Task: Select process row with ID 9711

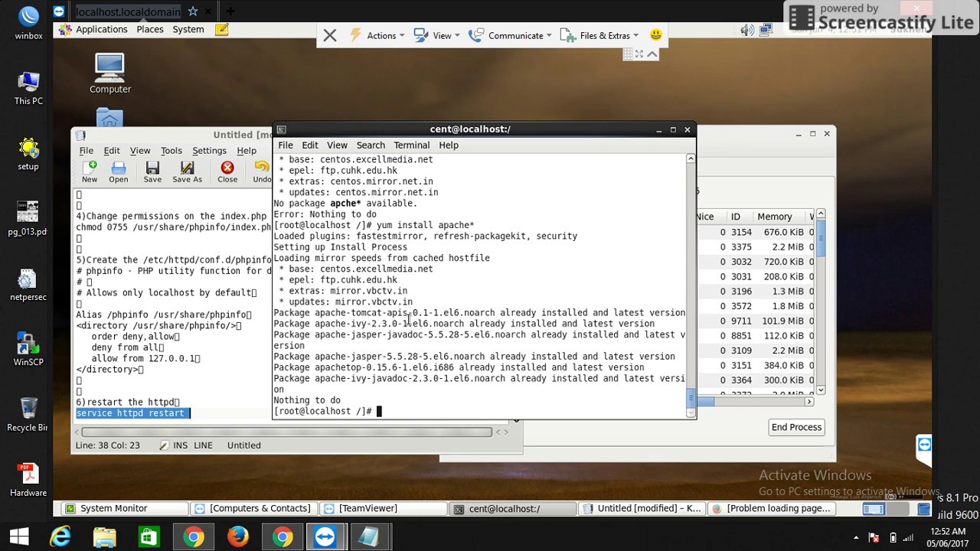Action: click(754, 321)
